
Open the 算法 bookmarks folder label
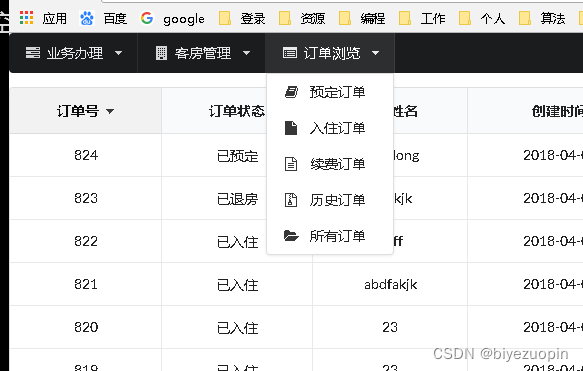pos(553,18)
